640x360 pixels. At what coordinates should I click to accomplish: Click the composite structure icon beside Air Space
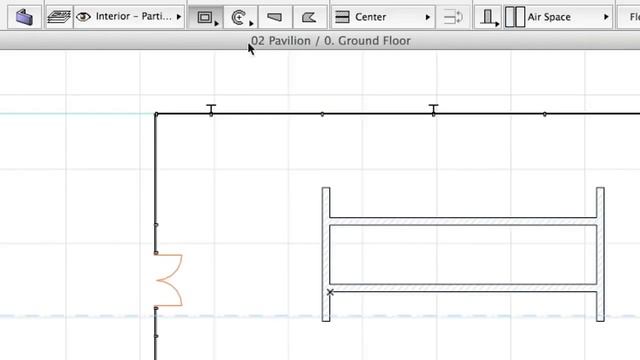515,17
